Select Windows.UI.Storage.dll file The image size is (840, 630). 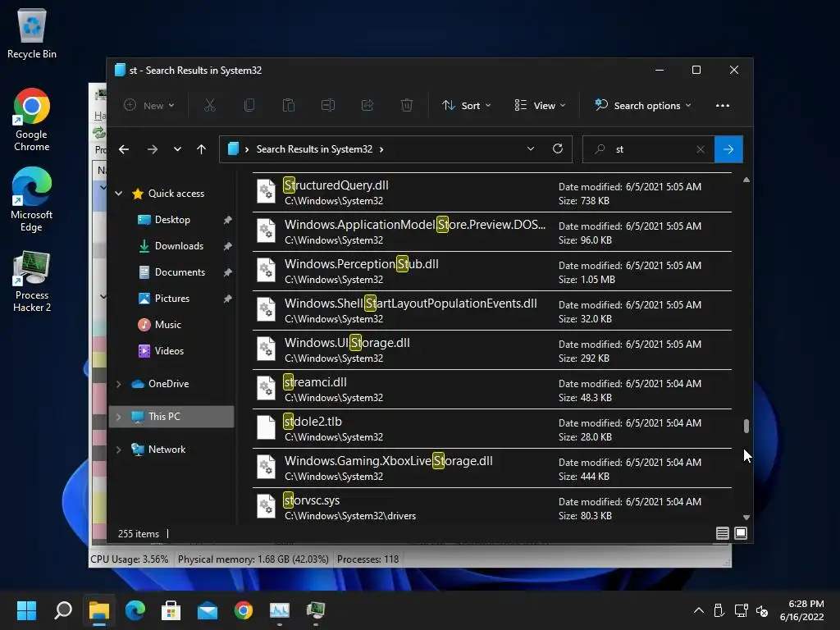pos(492,349)
